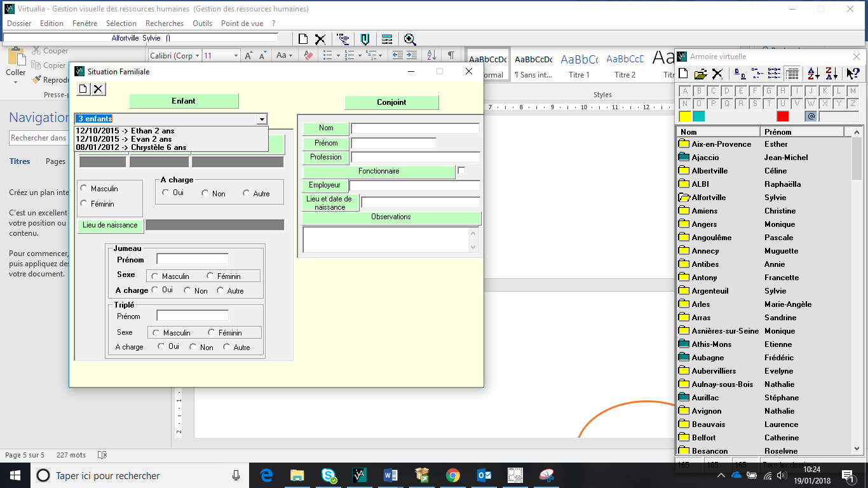Screen dimensions: 868x488
Task: Open Skype from the taskbar
Action: pyautogui.click(x=329, y=475)
